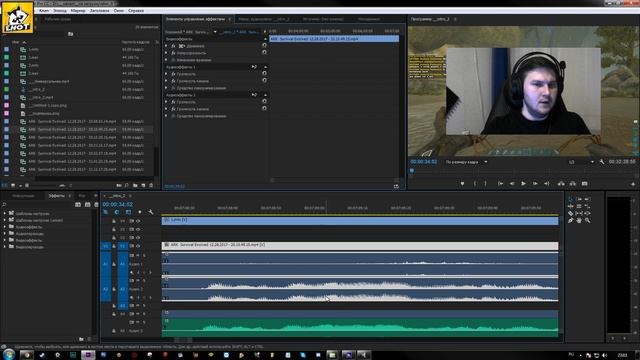This screenshot has height=360, width=640.
Task: Open the Клип menu
Action: click(44, 11)
